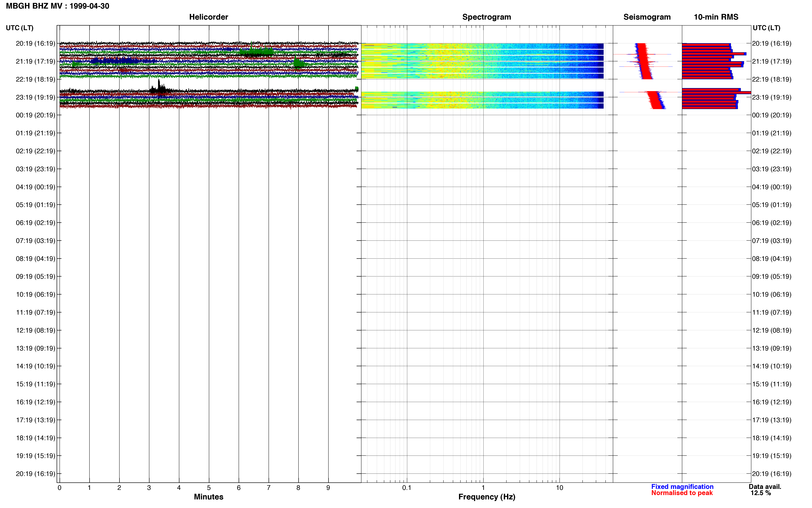This screenshot has height=508, width=812.
Task: Click 21:19 (17:19) on the Helicorder time axis
Action: tap(36, 61)
